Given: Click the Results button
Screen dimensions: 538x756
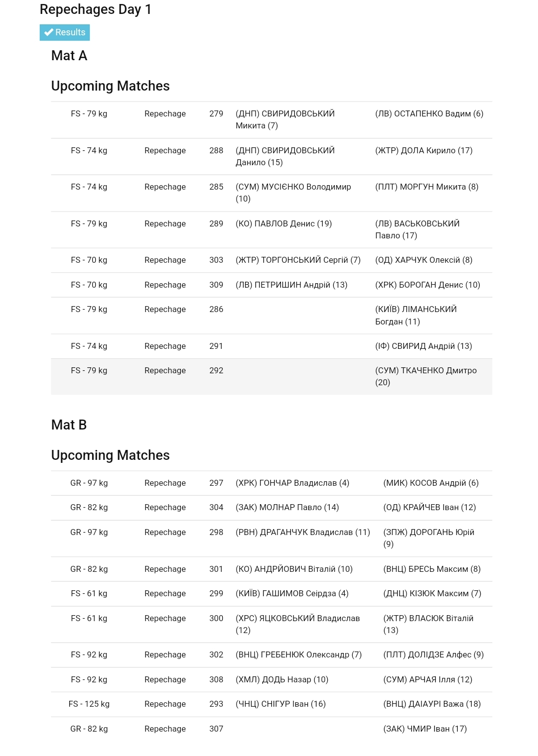Looking at the screenshot, I should pyautogui.click(x=65, y=32).
